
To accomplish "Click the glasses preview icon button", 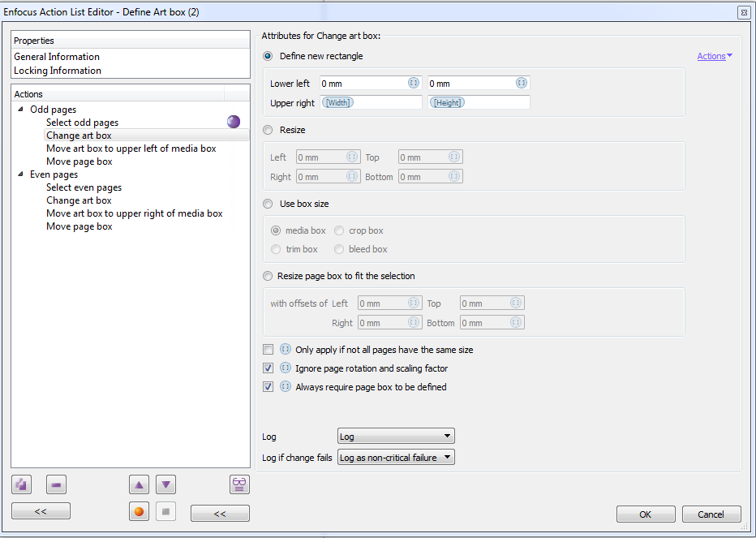I will 239,485.
